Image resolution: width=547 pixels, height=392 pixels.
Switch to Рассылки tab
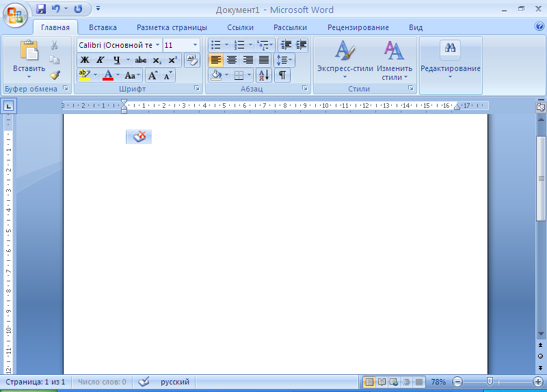click(x=290, y=27)
